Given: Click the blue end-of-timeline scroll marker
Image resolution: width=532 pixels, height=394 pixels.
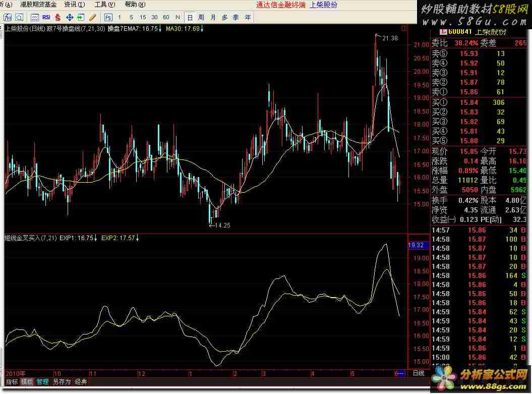Looking at the screenshot, I should pos(401,374).
